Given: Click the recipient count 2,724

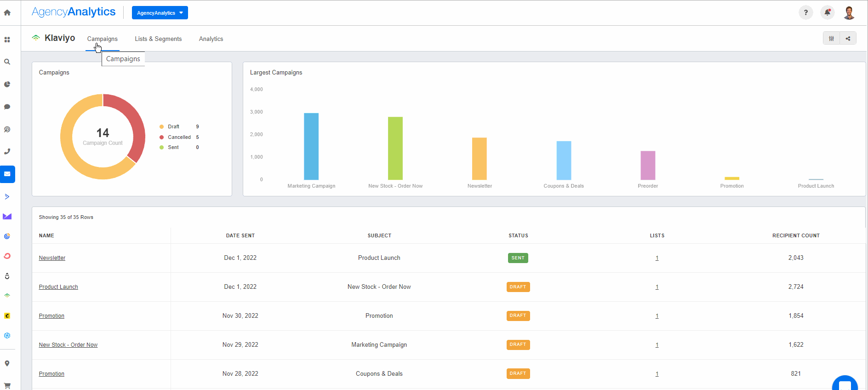Looking at the screenshot, I should pos(796,287).
